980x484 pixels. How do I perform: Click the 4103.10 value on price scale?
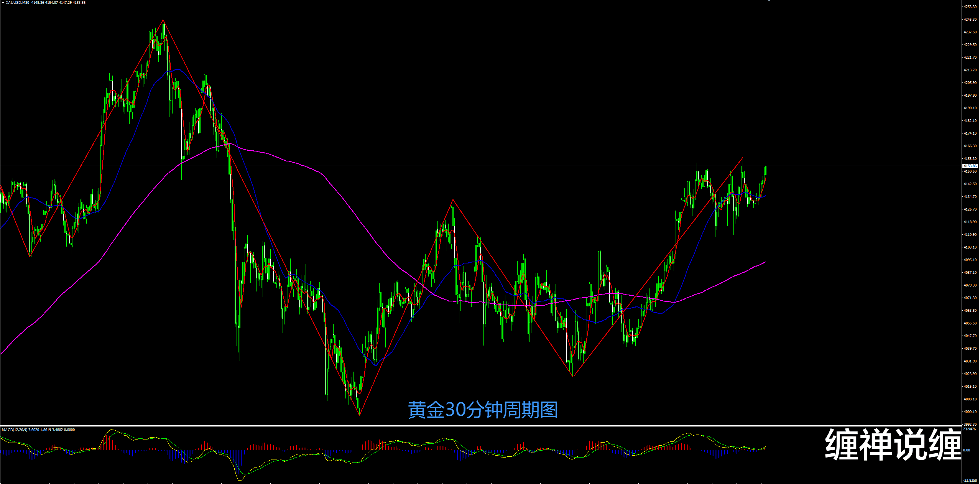970,247
